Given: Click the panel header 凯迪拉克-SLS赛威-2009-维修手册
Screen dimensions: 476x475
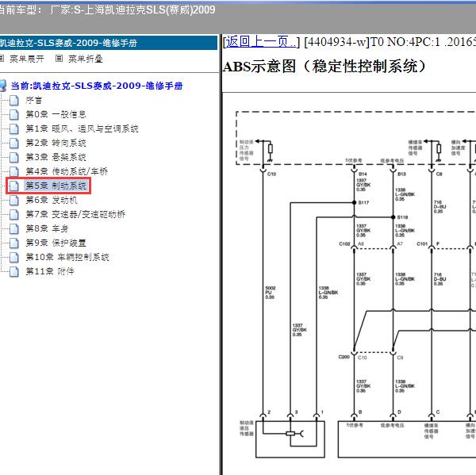Looking at the screenshot, I should (x=68, y=43).
